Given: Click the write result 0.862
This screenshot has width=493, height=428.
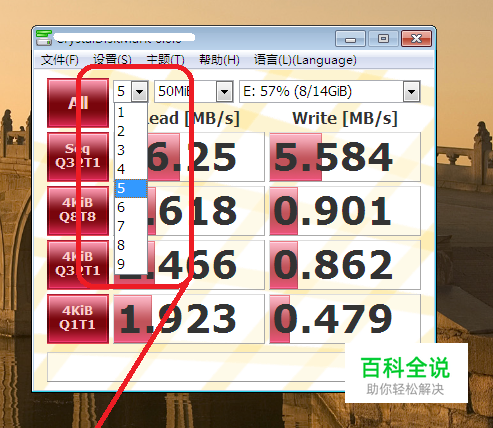Looking at the screenshot, I should tap(345, 265).
